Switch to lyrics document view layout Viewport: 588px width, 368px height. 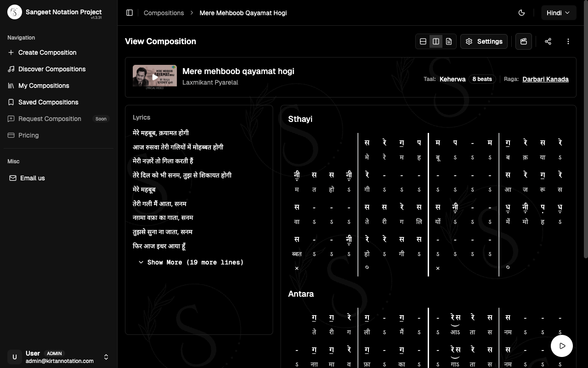[449, 41]
